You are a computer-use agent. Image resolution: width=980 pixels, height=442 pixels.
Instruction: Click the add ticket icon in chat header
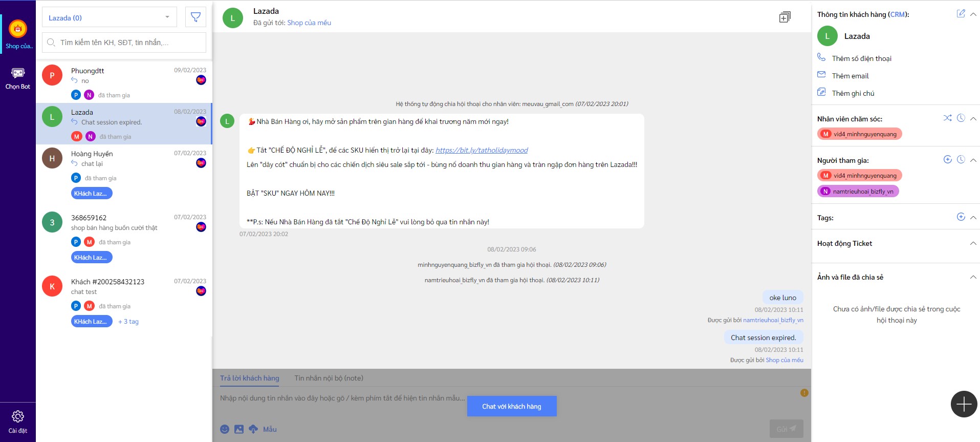[x=785, y=17]
